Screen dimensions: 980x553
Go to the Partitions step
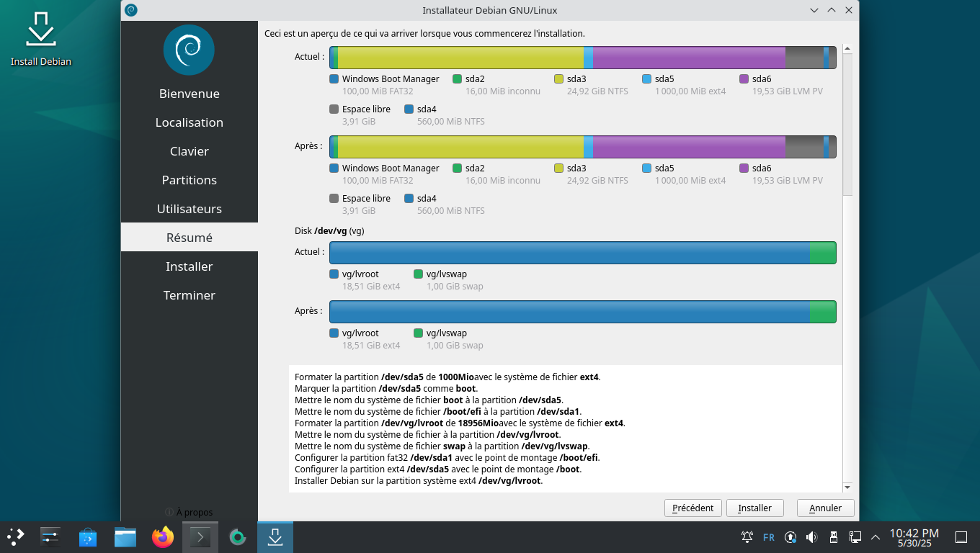tap(190, 180)
